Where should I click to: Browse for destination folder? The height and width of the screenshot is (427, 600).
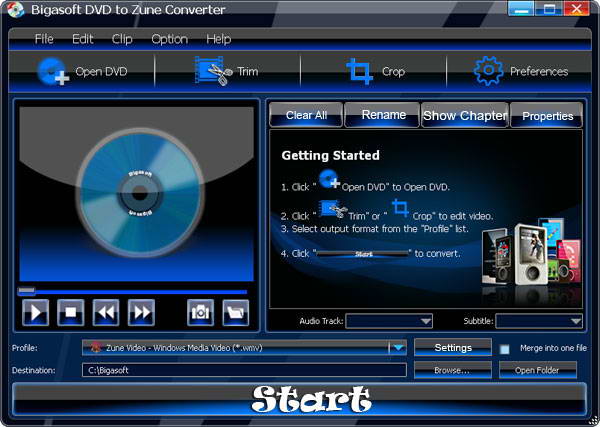453,370
